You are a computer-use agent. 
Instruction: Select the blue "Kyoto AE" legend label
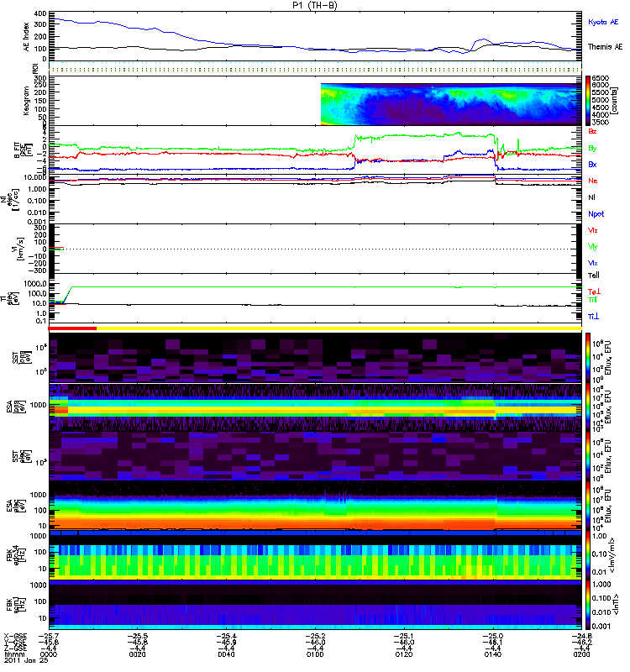603,22
